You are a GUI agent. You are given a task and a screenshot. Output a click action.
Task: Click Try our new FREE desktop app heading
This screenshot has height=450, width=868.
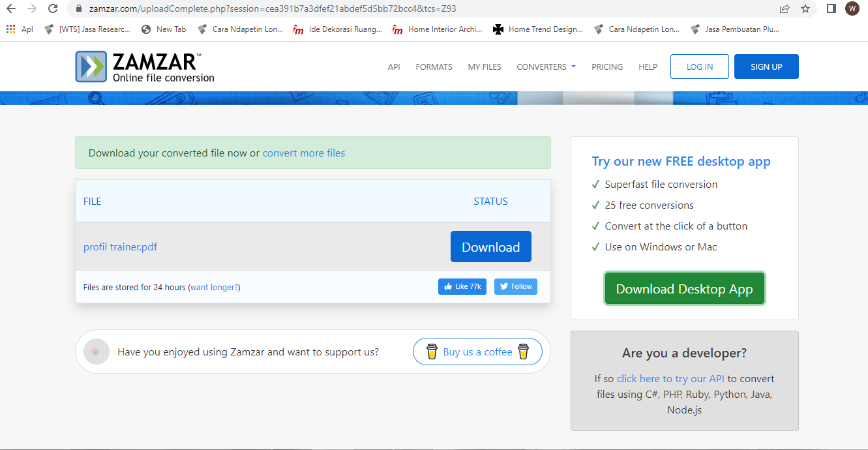point(681,161)
